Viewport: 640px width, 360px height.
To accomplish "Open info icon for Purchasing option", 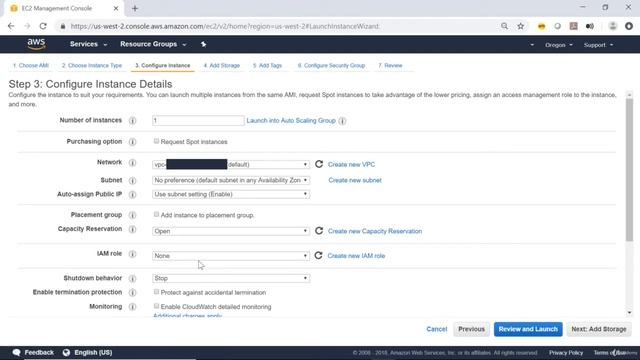I will pos(132,142).
